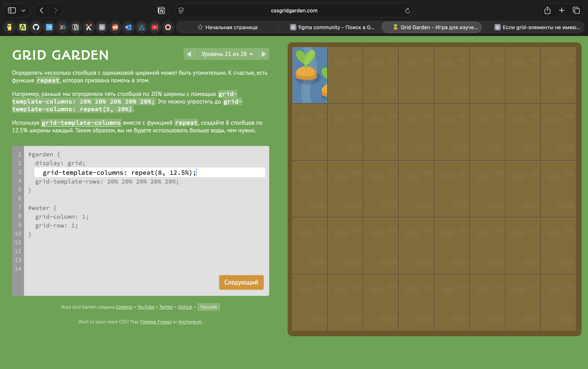
Task: Open the Reddit pinned tab
Action: pyautogui.click(x=115, y=27)
